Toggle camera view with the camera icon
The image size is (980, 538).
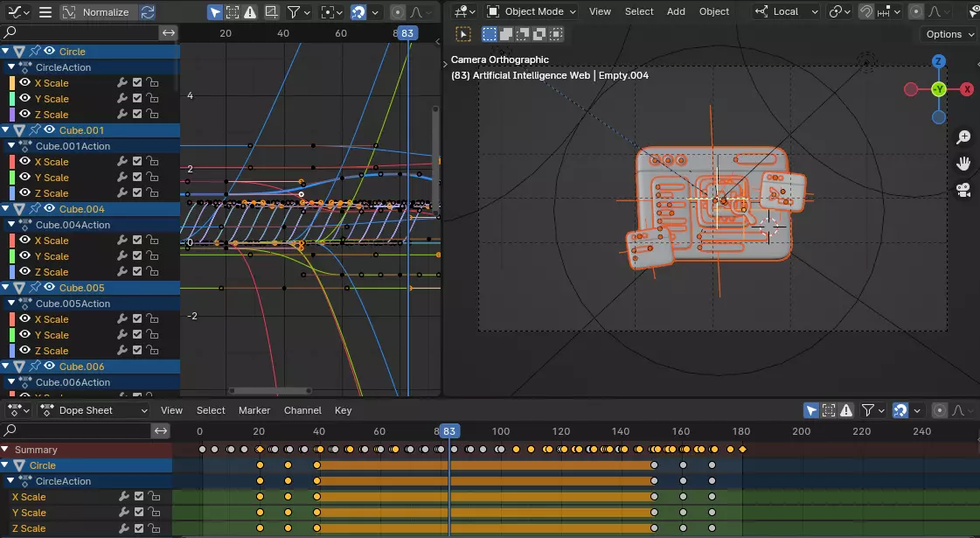963,190
